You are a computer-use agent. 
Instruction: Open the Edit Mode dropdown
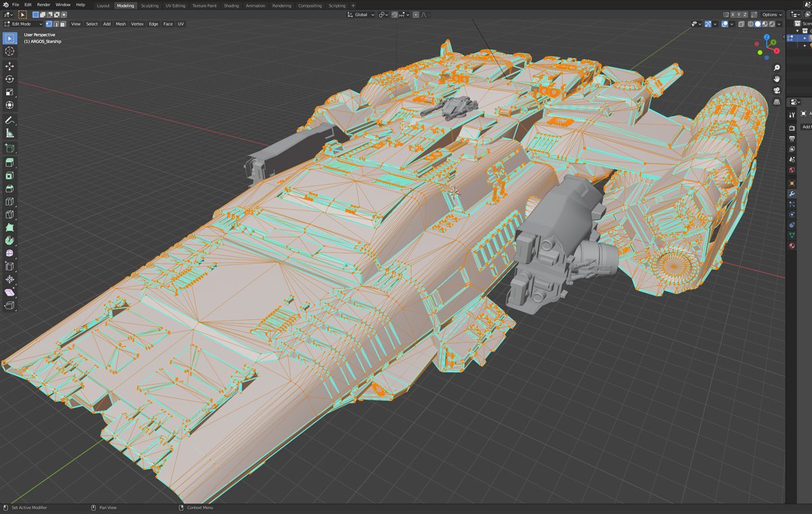click(x=23, y=24)
